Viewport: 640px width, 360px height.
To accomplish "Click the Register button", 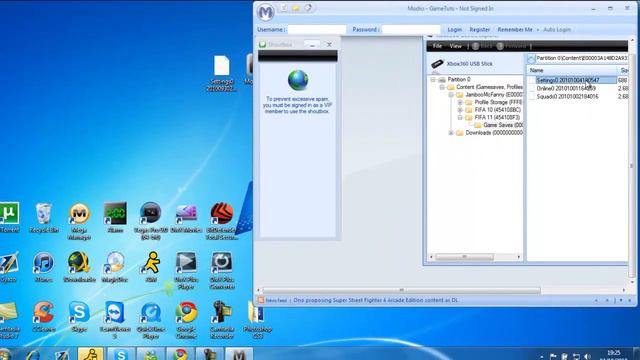I will click(480, 29).
